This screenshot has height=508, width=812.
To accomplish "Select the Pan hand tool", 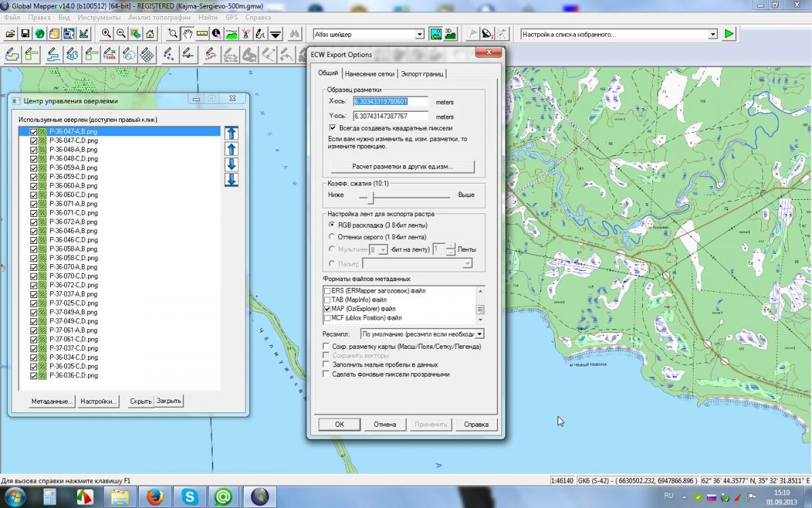I will coord(187,34).
